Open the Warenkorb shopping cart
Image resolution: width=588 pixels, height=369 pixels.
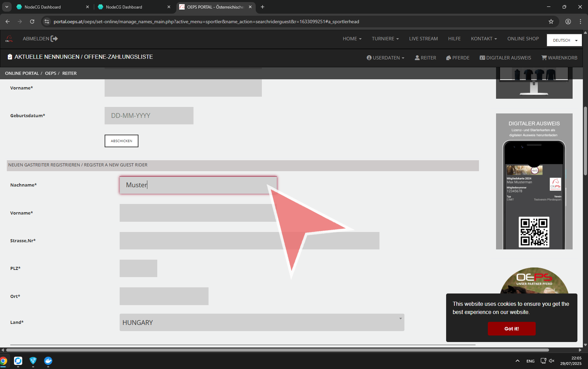559,58
